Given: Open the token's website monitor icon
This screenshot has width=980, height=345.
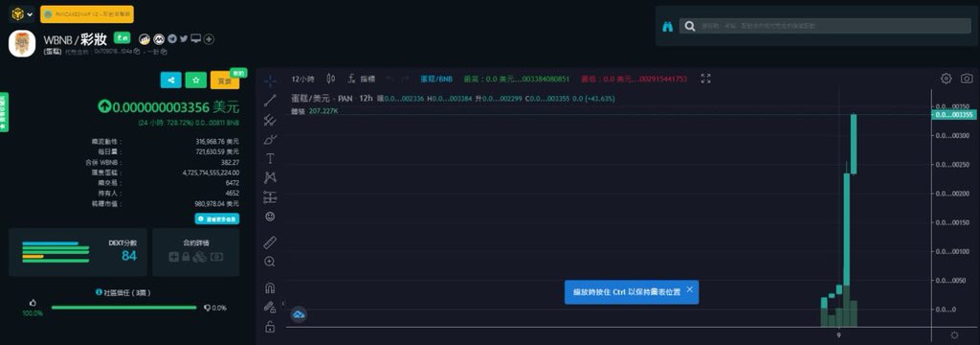Looking at the screenshot, I should (195, 39).
